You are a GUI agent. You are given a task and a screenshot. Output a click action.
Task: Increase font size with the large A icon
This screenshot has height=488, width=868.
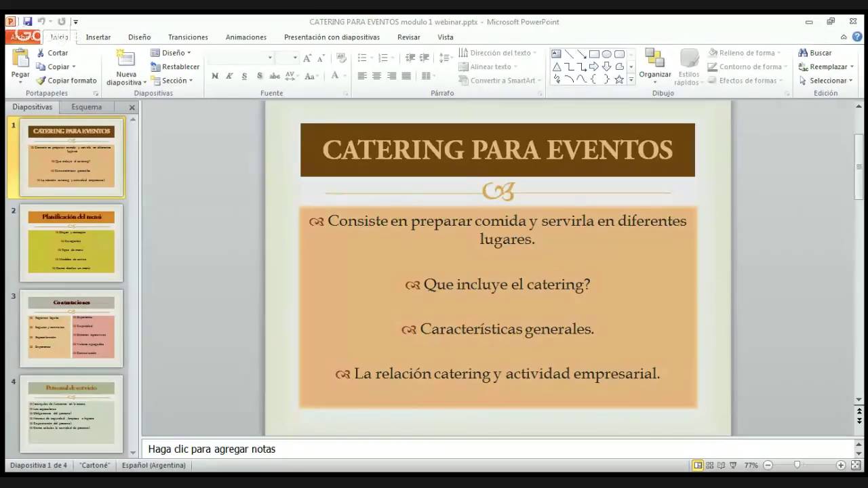point(307,58)
